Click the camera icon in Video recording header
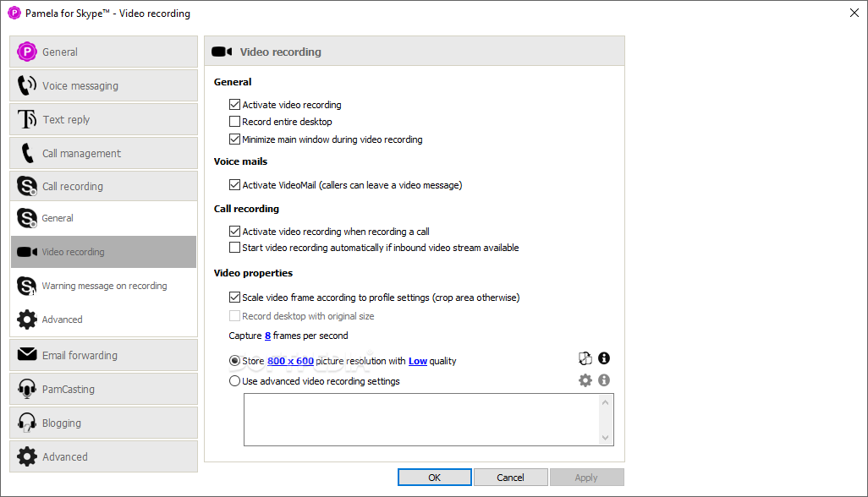 coord(222,52)
